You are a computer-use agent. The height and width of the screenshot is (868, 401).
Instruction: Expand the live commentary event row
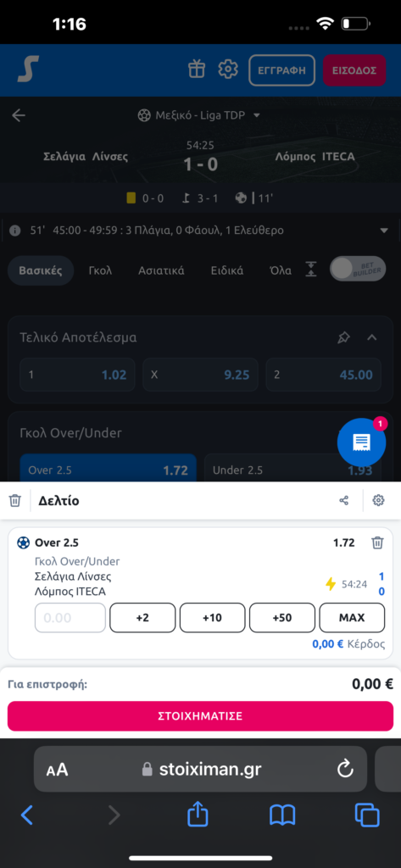click(200, 231)
